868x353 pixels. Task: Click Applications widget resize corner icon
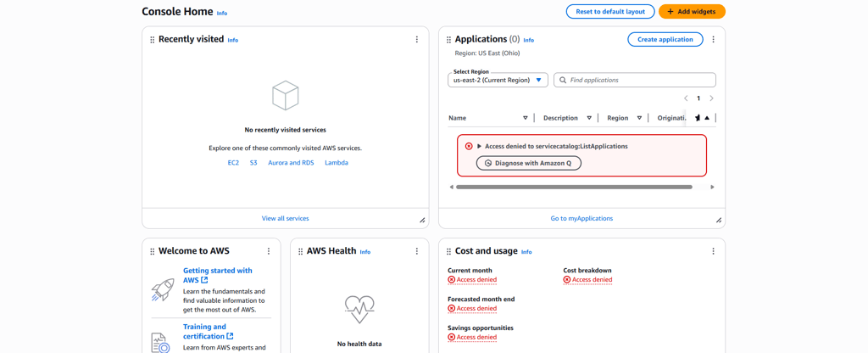[719, 220]
